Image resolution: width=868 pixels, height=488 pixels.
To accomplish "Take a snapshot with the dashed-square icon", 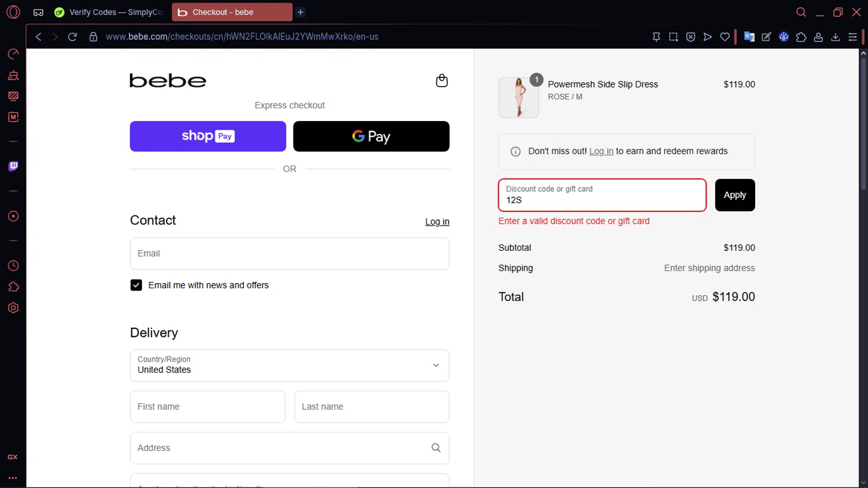I will click(x=674, y=37).
